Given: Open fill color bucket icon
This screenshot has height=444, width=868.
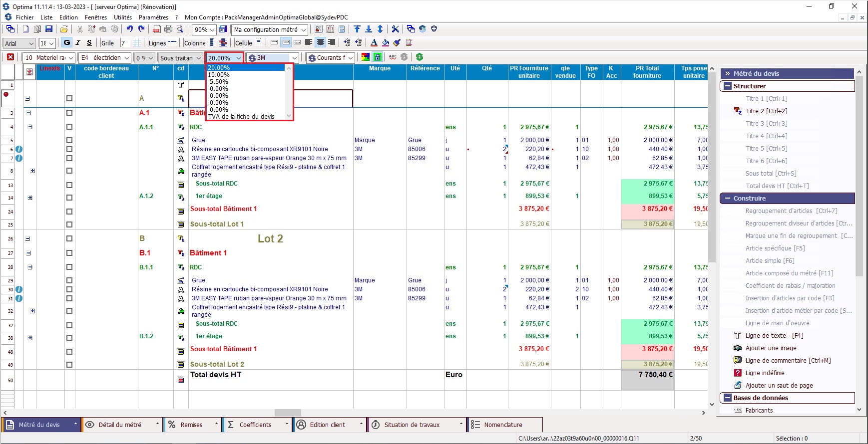Looking at the screenshot, I should point(385,43).
